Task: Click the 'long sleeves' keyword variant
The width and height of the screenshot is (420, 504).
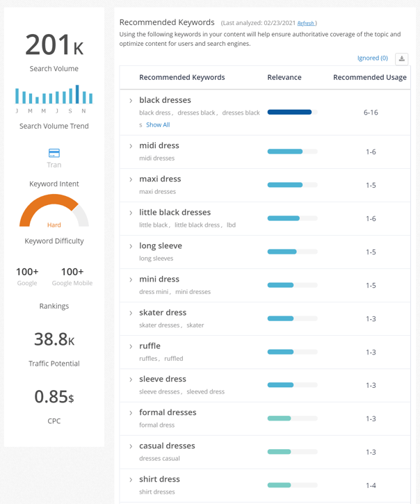Action: click(156, 259)
